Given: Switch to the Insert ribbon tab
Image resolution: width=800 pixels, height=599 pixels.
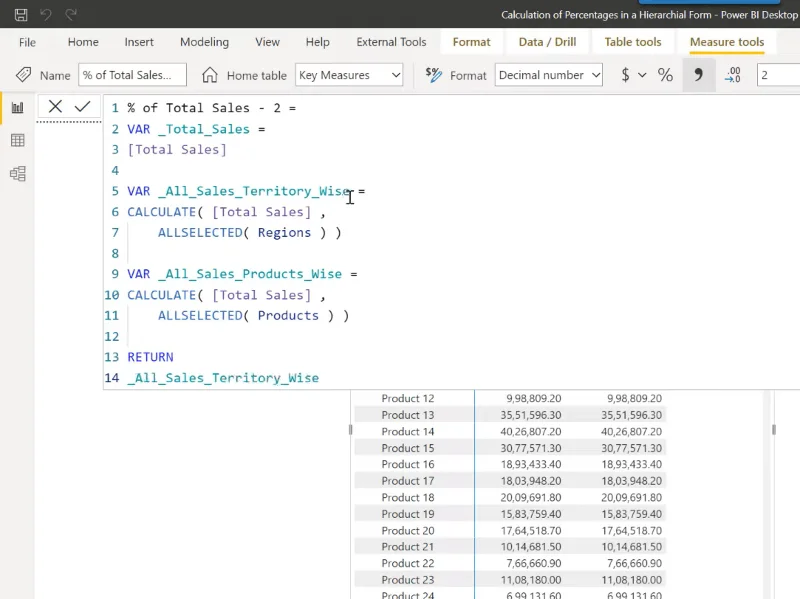Looking at the screenshot, I should (139, 42).
